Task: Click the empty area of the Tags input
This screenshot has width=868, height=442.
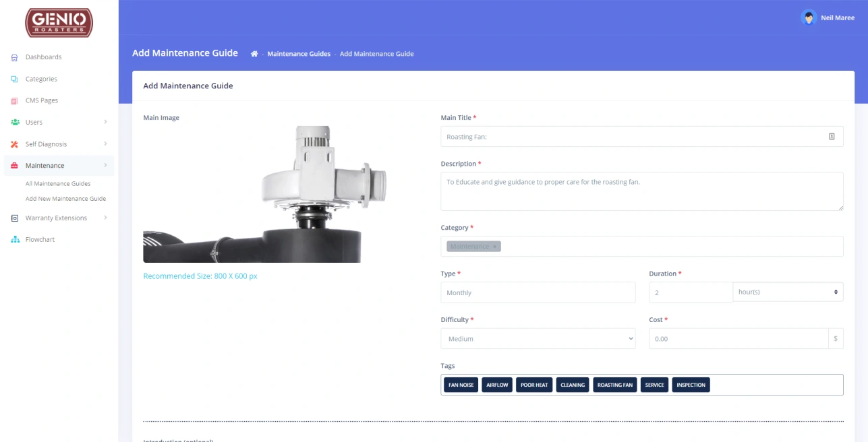Action: 776,385
